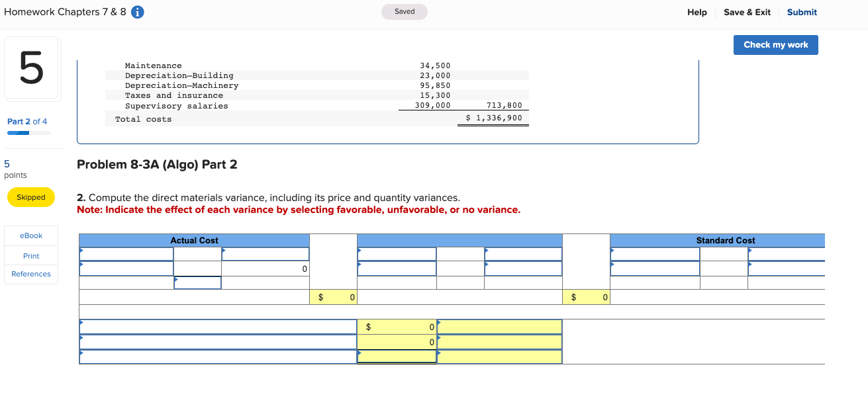The image size is (868, 420).
Task: Open the middle column's first dropdown cell
Action: coord(396,253)
